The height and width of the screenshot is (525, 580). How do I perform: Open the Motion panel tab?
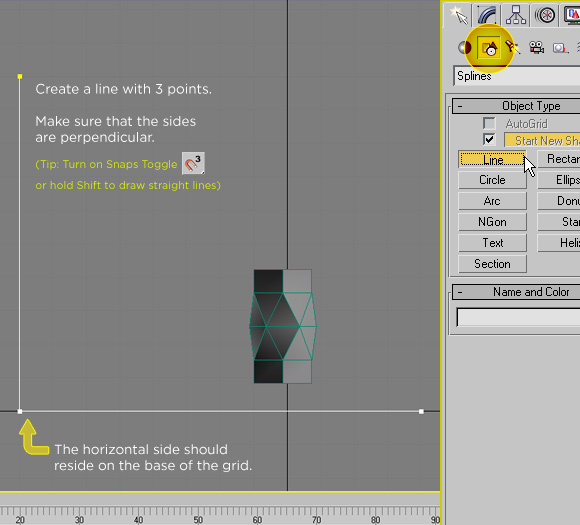(545, 15)
